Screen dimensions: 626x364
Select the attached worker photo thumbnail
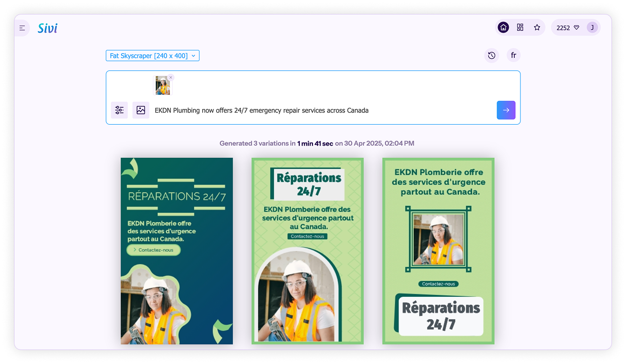tap(163, 85)
